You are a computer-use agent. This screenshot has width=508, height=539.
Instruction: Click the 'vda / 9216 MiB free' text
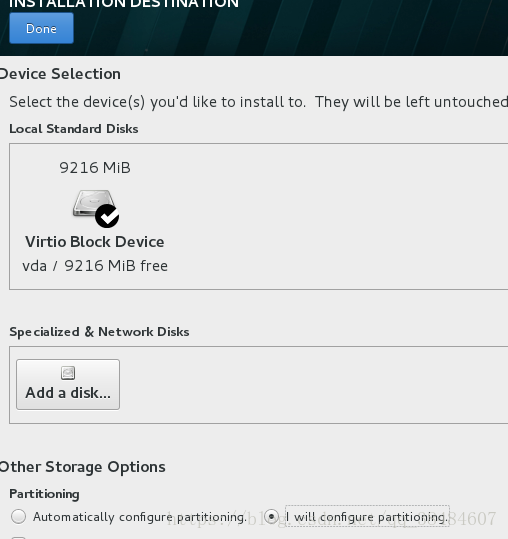[x=95, y=266]
